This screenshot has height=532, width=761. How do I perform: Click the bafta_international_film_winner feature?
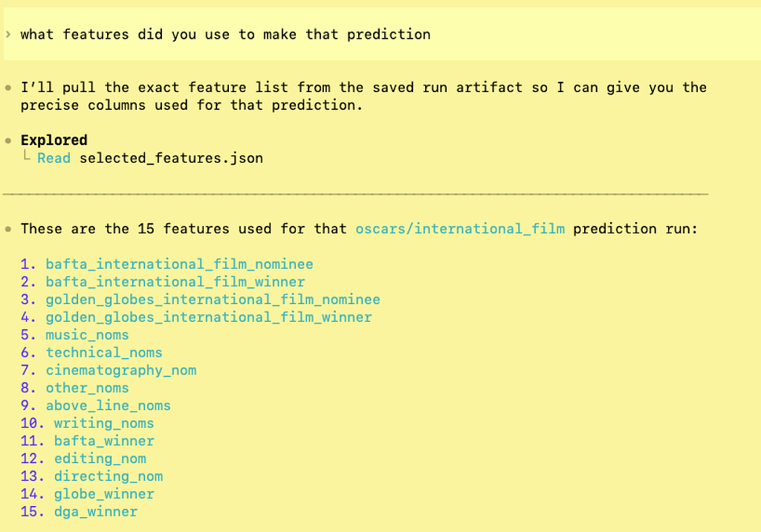(175, 282)
